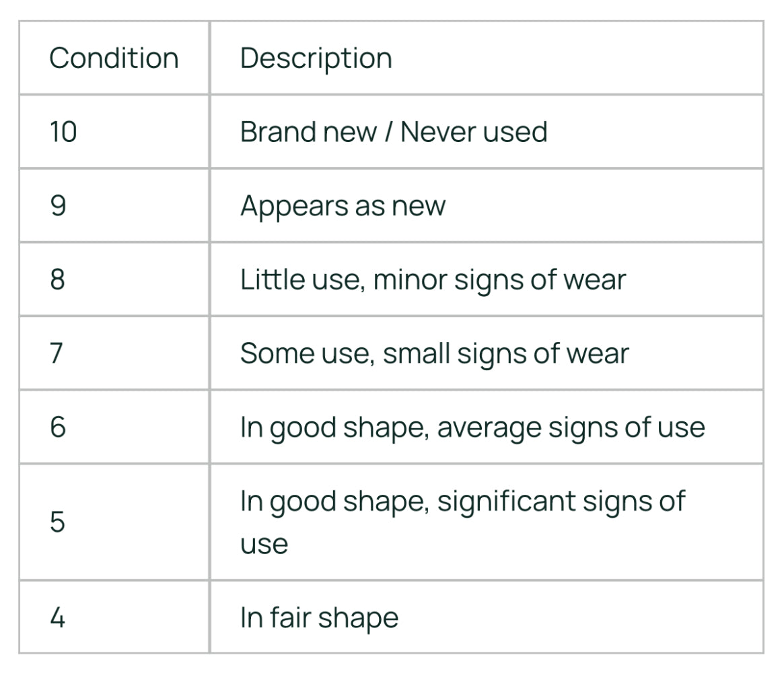Select the condition 7 cell

point(58,353)
